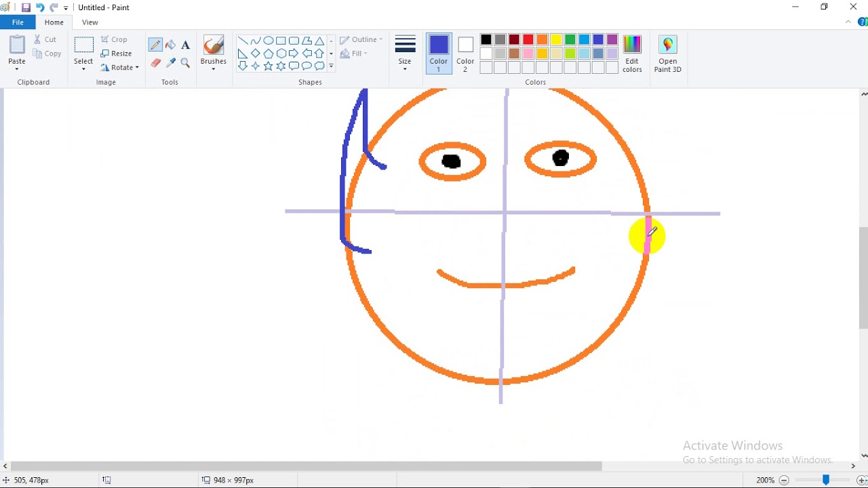Choose the Cloud callout shape
The width and height of the screenshot is (868, 488).
coord(319,66)
